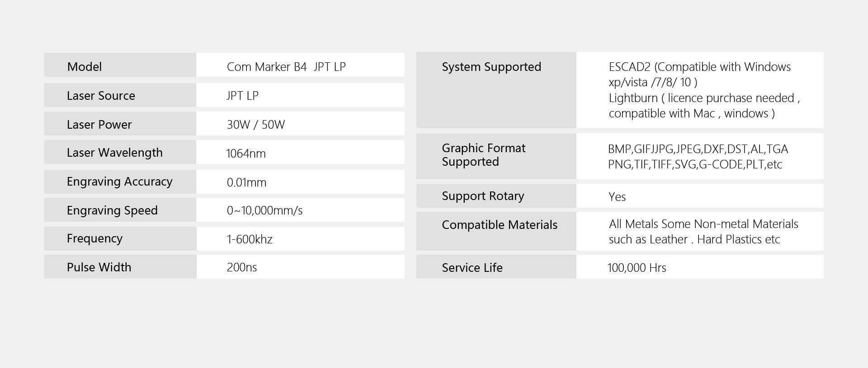
Task: Click the Pulse Width label
Action: coord(99,267)
